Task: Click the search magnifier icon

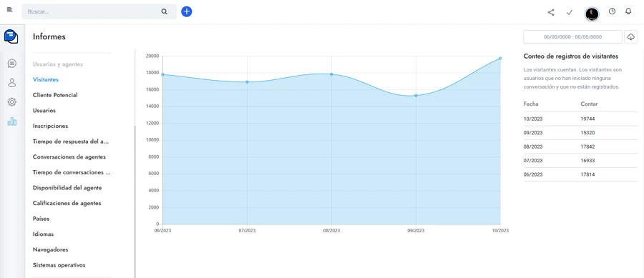Action: tap(165, 12)
